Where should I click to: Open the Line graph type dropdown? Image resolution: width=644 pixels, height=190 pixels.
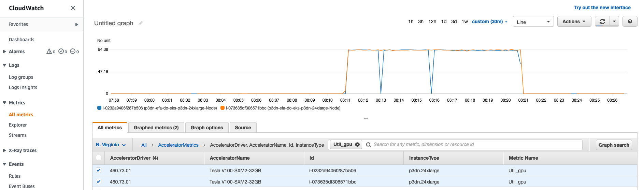click(x=533, y=21)
